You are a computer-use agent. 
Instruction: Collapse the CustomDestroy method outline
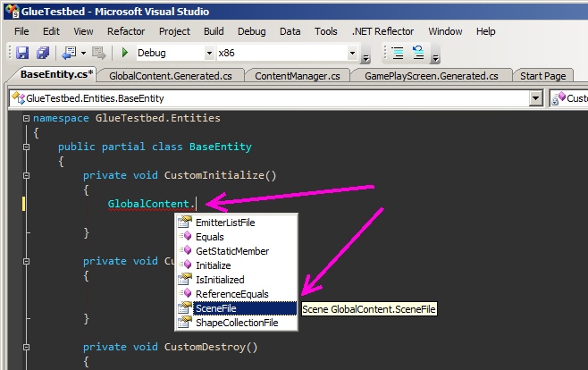(x=26, y=347)
